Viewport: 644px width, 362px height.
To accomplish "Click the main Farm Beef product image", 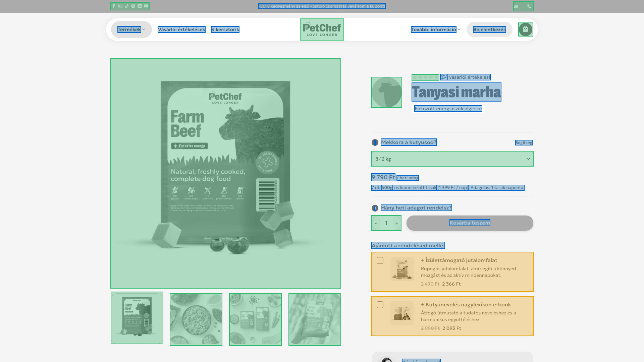I will tap(226, 173).
